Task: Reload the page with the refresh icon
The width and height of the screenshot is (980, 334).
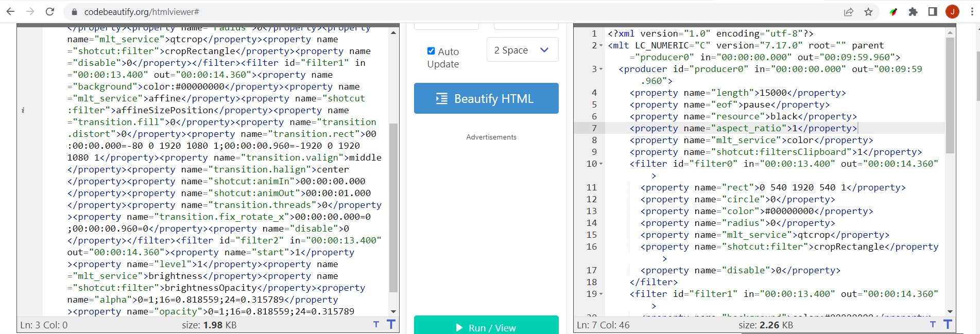Action: pos(50,11)
